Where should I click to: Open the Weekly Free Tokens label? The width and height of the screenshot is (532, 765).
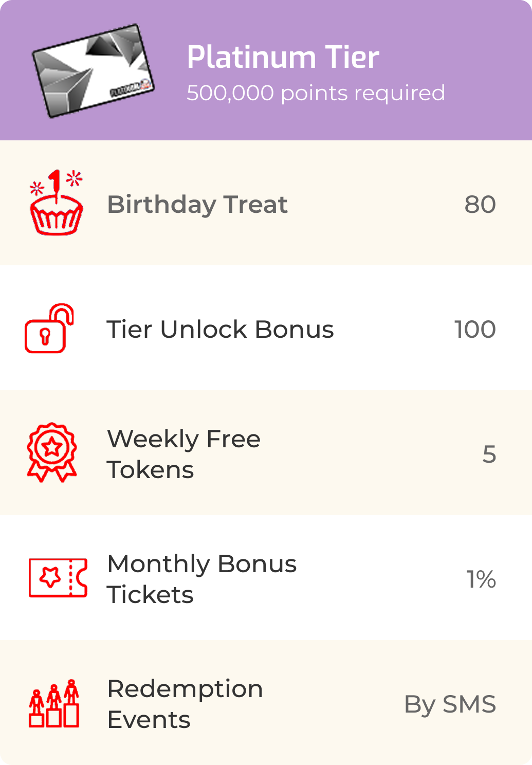[184, 454]
